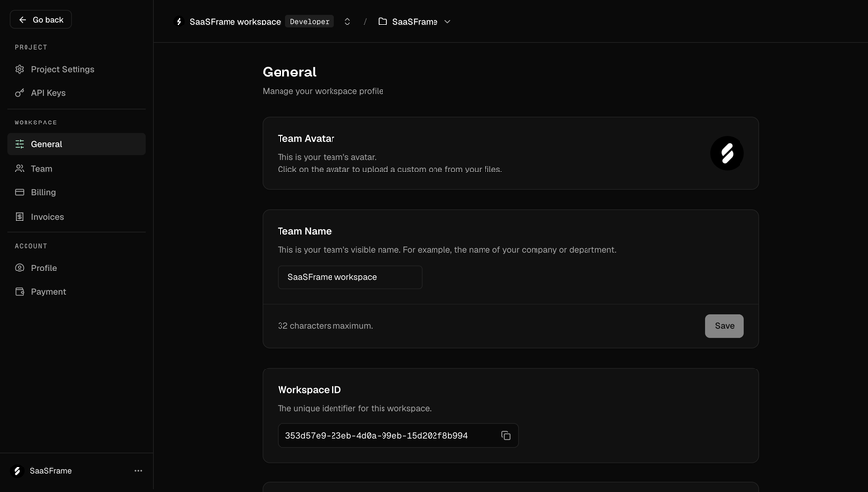Click the Workspace ID value field
The image size is (868, 492).
(397, 435)
